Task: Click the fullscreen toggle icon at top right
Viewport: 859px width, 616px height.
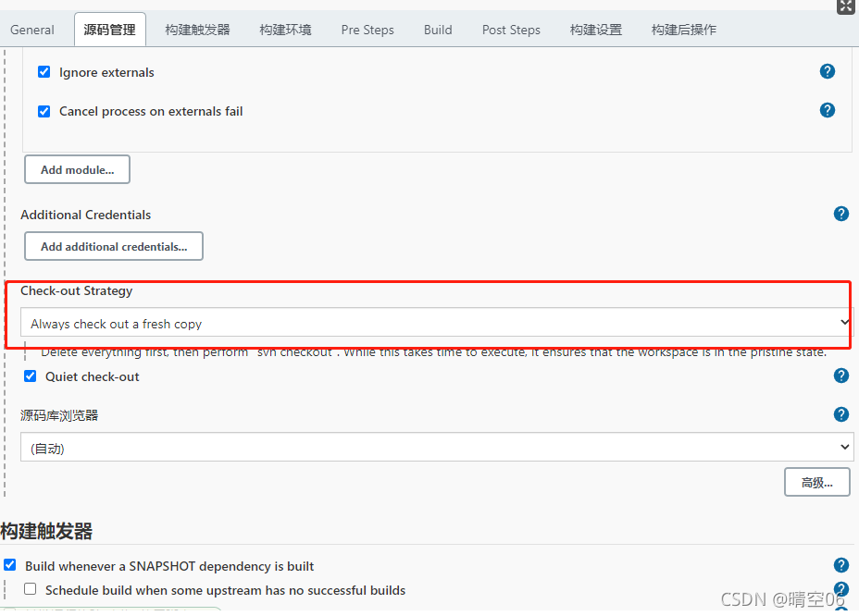Action: [x=846, y=6]
